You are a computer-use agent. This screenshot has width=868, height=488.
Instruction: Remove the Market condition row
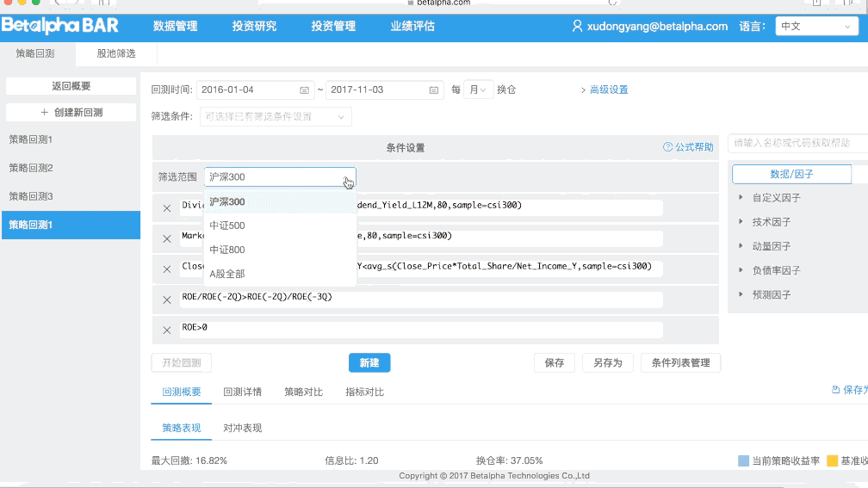coord(167,239)
